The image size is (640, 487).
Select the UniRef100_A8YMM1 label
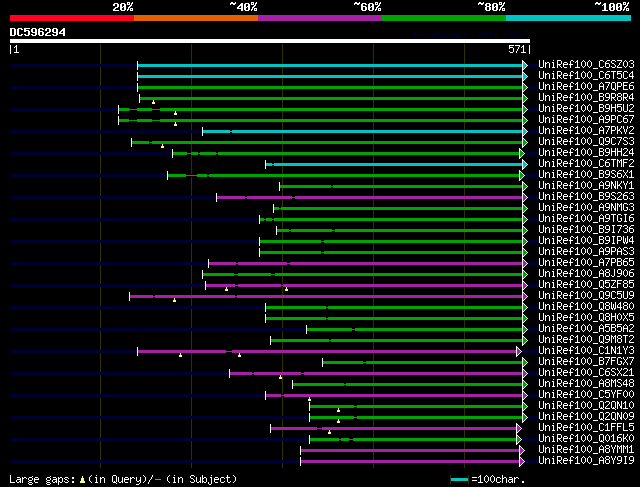pos(586,450)
